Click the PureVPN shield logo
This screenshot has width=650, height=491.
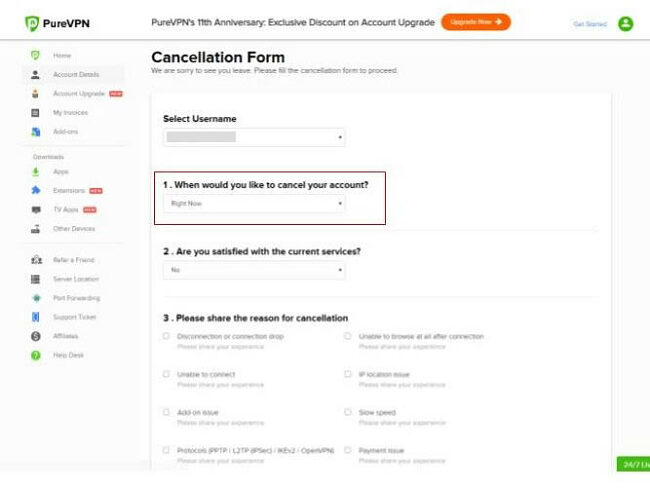(33, 22)
